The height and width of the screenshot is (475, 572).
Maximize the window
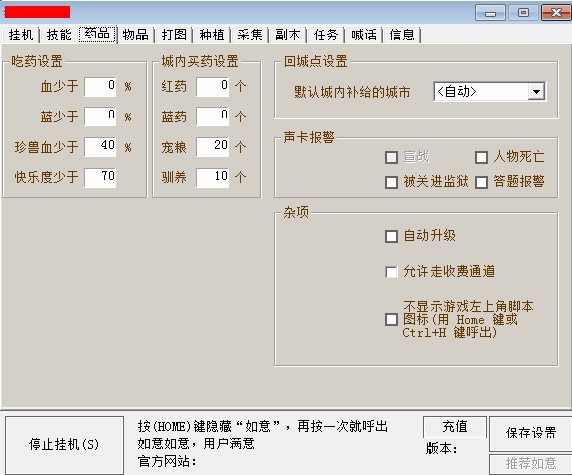coord(523,13)
